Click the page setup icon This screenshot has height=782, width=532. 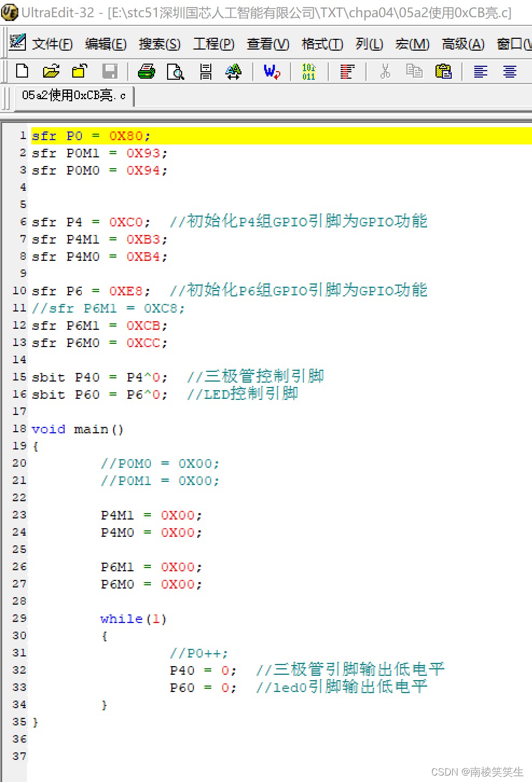pos(206,71)
